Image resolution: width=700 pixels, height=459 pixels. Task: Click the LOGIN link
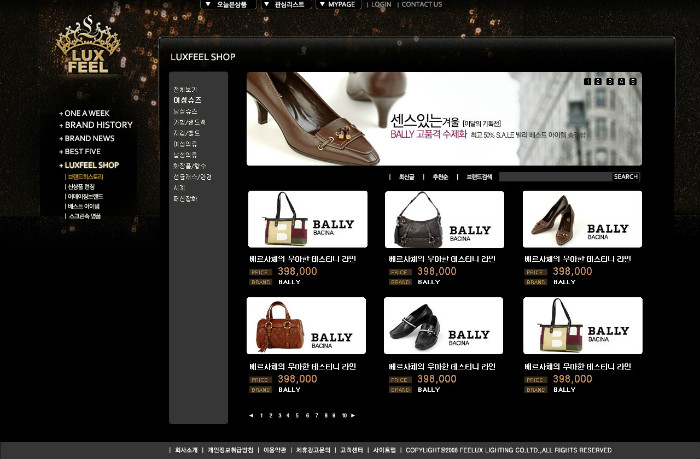tap(381, 4)
